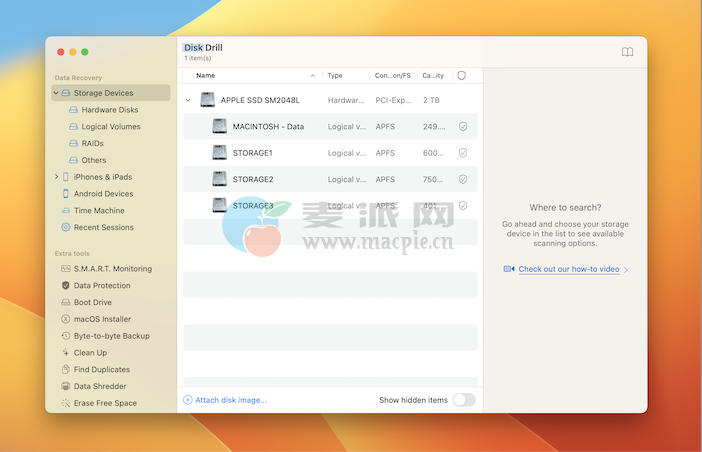Click the iPhones & iPads phone icon
Image resolution: width=702 pixels, height=452 pixels.
[66, 177]
